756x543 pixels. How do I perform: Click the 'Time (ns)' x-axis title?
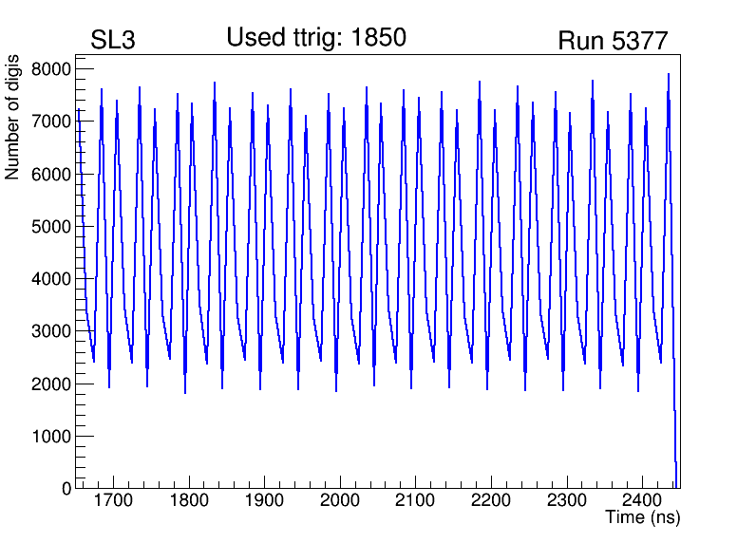(643, 518)
